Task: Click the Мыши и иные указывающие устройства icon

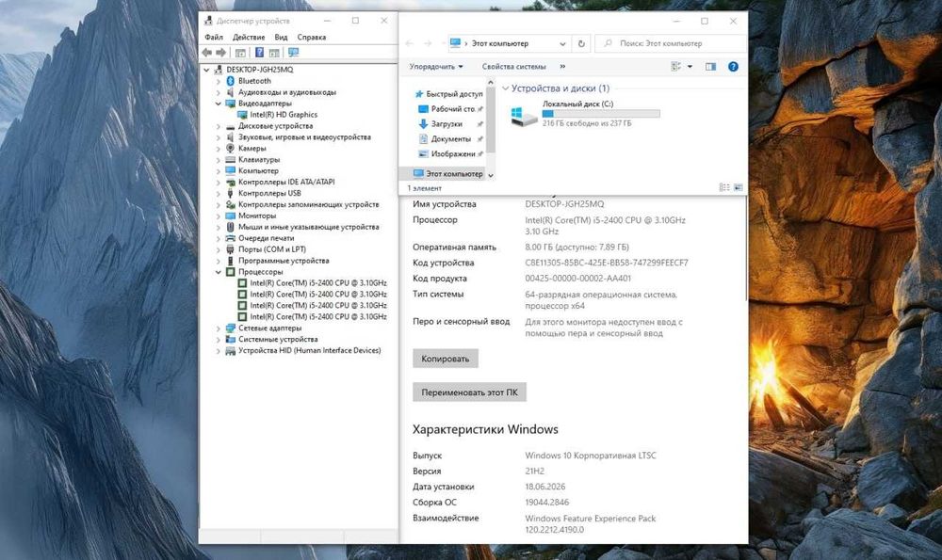Action: pyautogui.click(x=230, y=227)
